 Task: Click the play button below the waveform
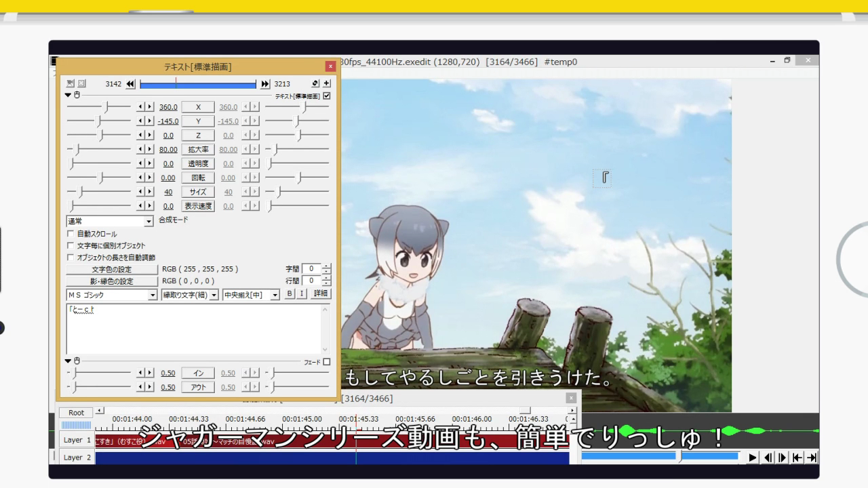[x=753, y=457]
